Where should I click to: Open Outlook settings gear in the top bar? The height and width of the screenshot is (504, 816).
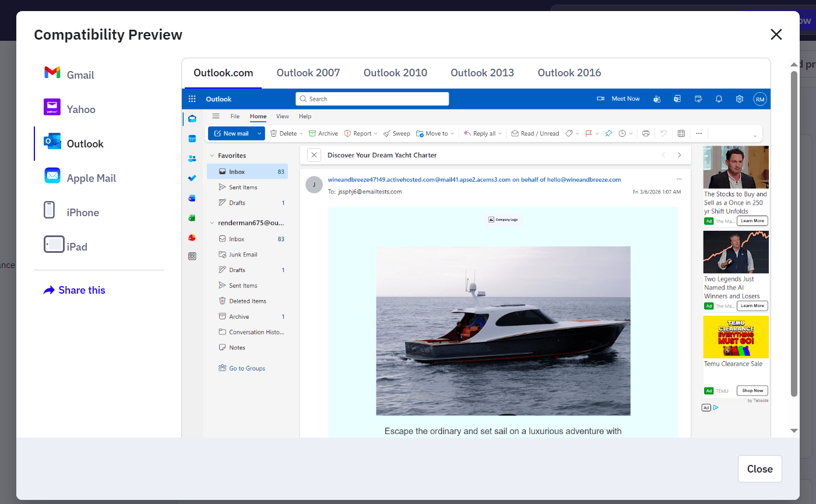coord(739,98)
